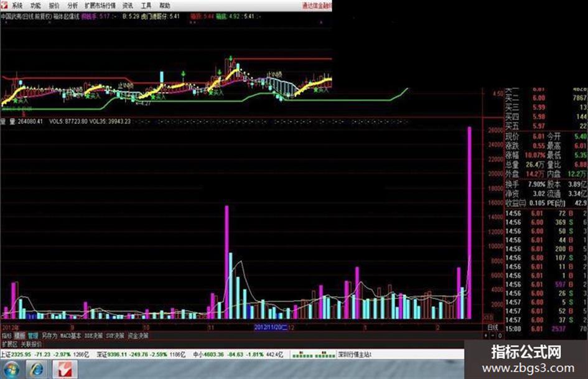
Task: Select the 模板 tab
Action: [x=20, y=336]
